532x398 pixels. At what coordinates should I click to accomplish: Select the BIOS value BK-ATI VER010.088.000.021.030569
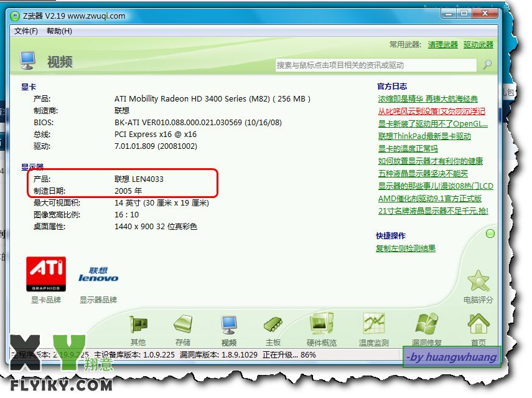coord(198,123)
